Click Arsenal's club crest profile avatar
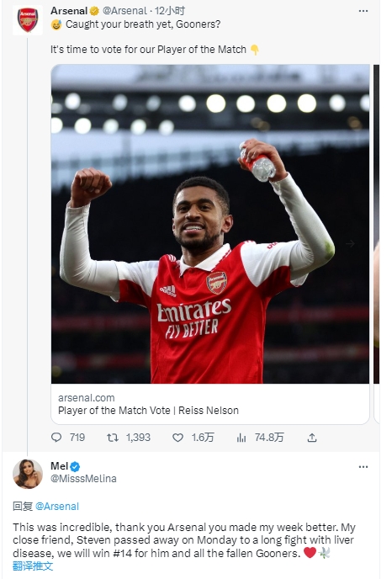 [x=28, y=20]
